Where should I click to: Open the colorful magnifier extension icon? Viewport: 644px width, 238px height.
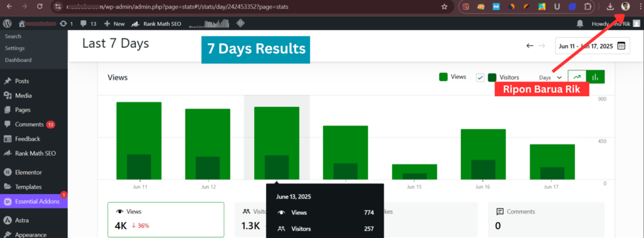click(x=541, y=6)
